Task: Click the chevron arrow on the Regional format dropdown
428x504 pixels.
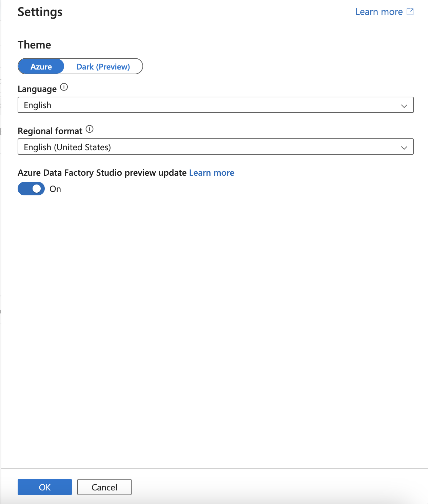Action: [x=404, y=148]
